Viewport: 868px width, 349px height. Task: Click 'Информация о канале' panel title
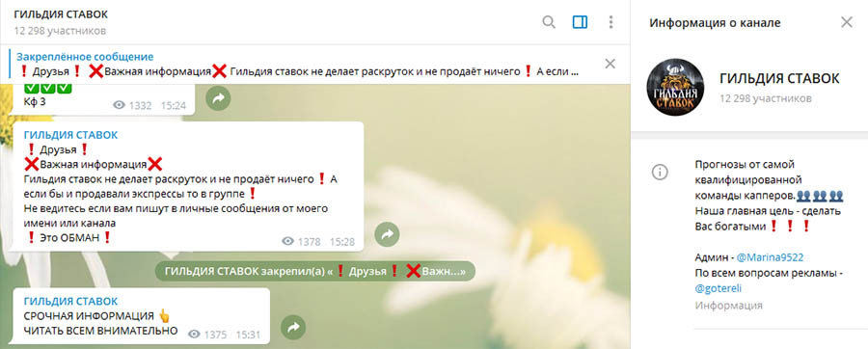[x=715, y=23]
